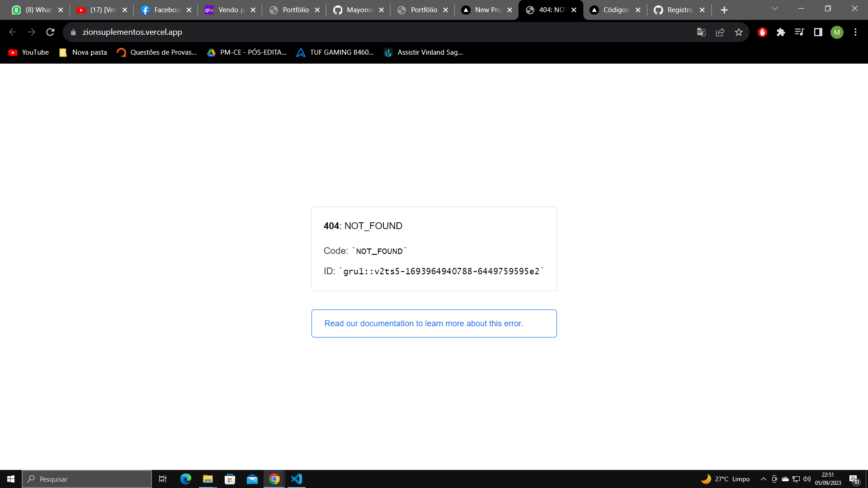Open the weather 27°C Limpo widget

pyautogui.click(x=725, y=479)
